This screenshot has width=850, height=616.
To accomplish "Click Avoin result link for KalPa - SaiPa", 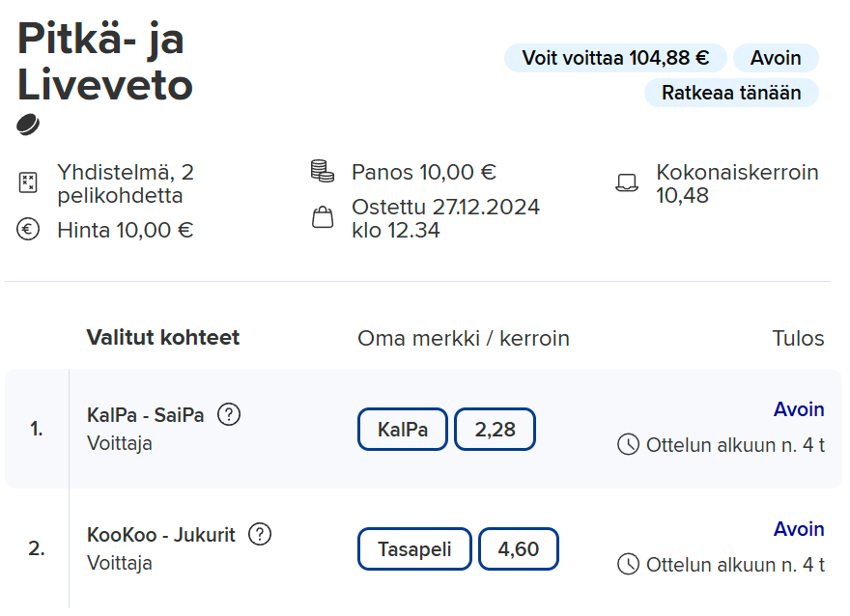I will [799, 409].
